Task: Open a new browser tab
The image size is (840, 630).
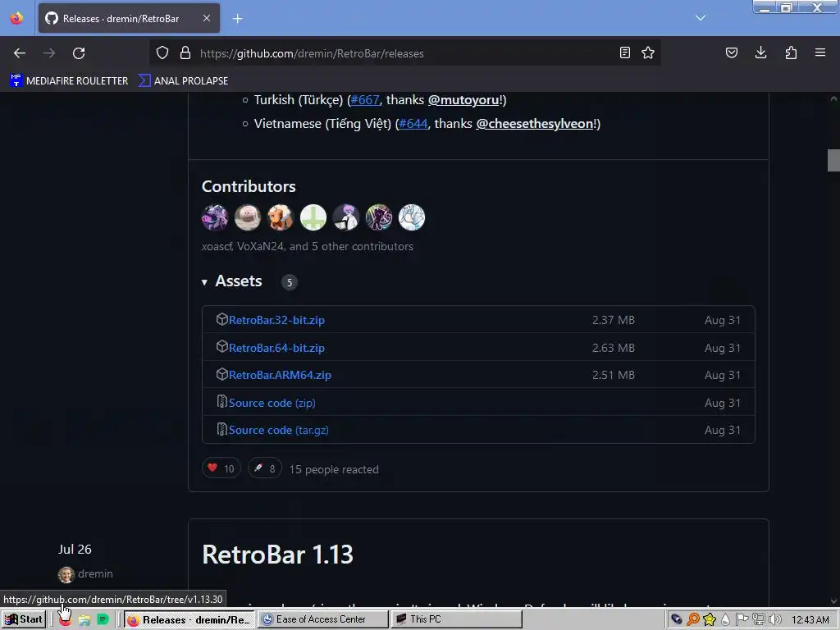Action: pos(237,19)
